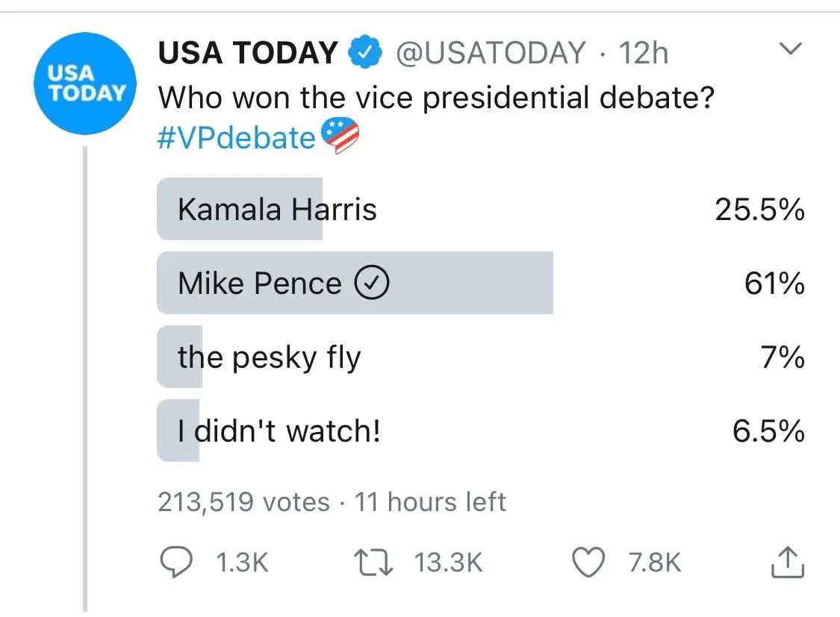Open the #VPdebate hashtag link
Viewport: 840px width, 617px height.
[237, 138]
